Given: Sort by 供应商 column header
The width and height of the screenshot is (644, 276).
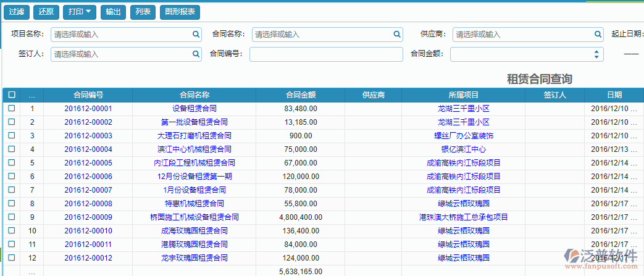Looking at the screenshot, I should (374, 95).
